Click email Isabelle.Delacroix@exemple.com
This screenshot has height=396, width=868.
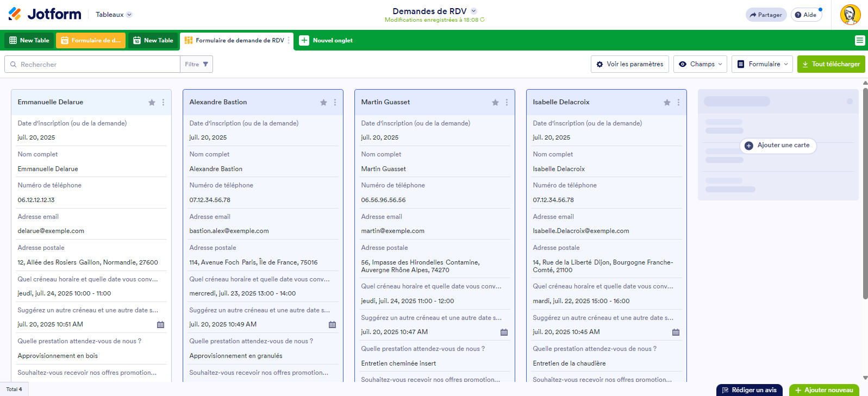coord(580,231)
